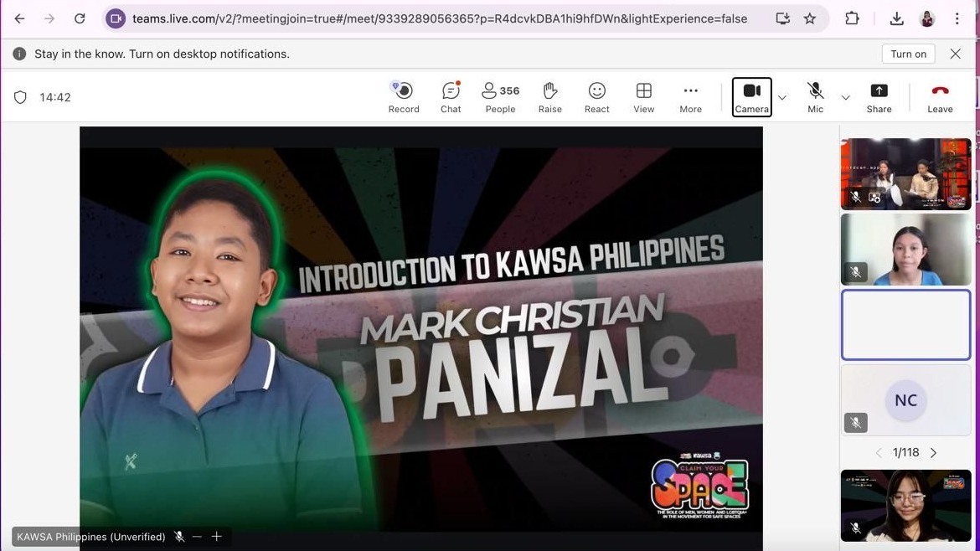The image size is (980, 551).
Task: Dismiss the desktop notifications banner
Action: (955, 54)
